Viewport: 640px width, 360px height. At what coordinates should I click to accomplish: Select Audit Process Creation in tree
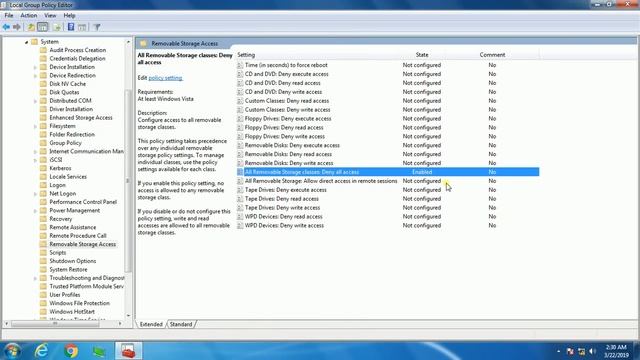coord(78,50)
